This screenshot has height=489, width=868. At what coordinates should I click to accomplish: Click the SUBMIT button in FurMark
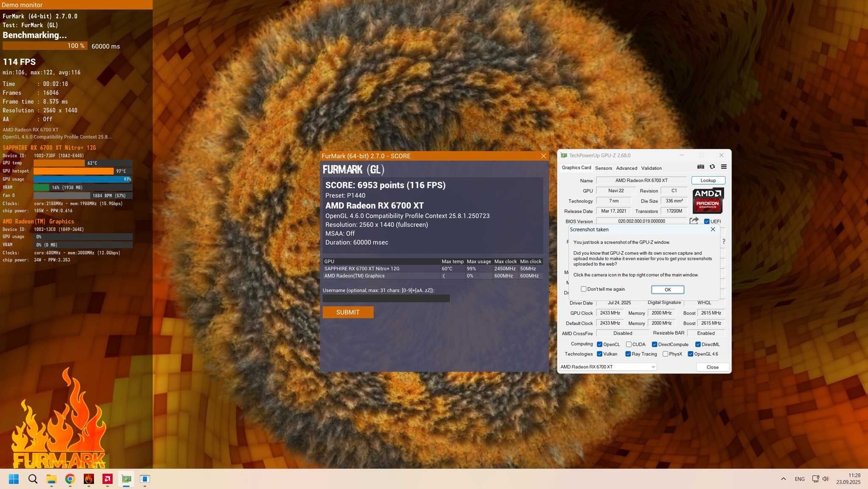(x=348, y=312)
